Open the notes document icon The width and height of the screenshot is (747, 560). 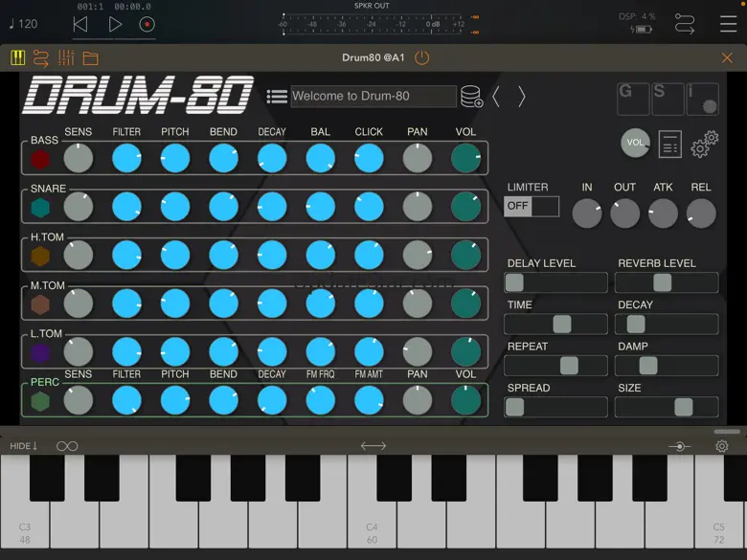click(x=669, y=144)
